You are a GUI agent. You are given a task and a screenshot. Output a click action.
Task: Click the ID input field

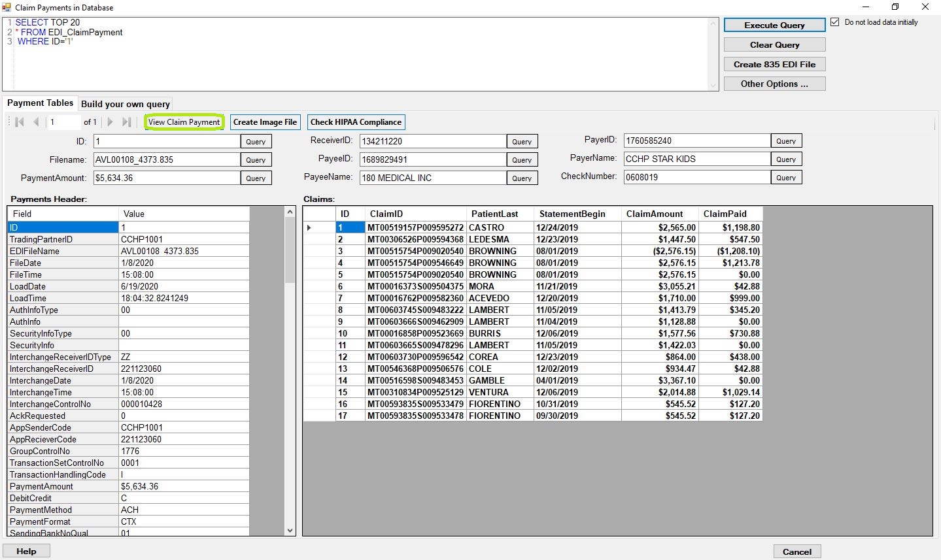(x=167, y=141)
